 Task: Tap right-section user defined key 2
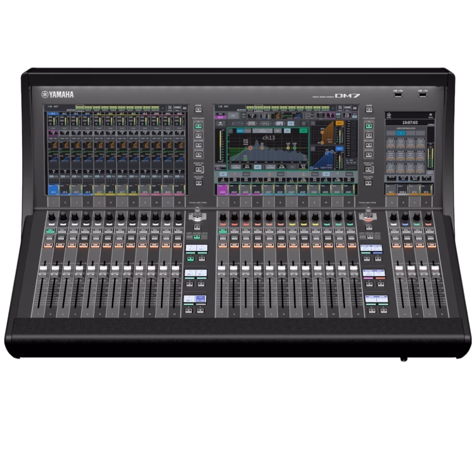pos(378,259)
